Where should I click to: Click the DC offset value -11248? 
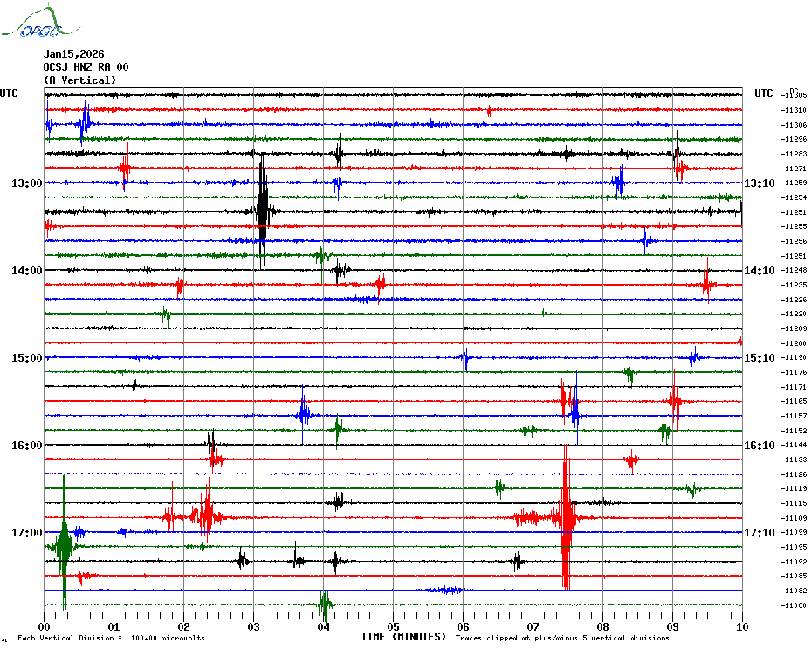click(794, 270)
